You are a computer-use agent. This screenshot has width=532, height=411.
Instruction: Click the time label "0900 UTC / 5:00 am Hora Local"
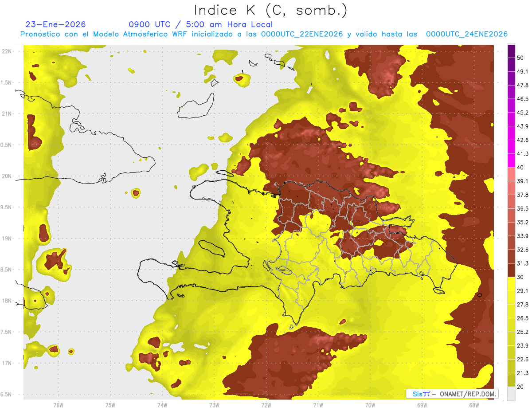[x=200, y=24]
